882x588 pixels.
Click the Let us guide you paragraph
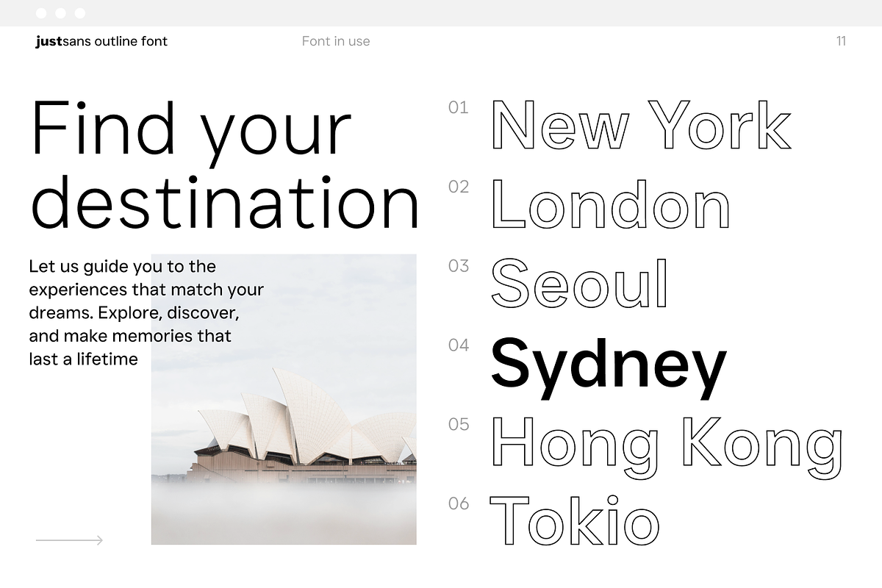[x=146, y=312]
